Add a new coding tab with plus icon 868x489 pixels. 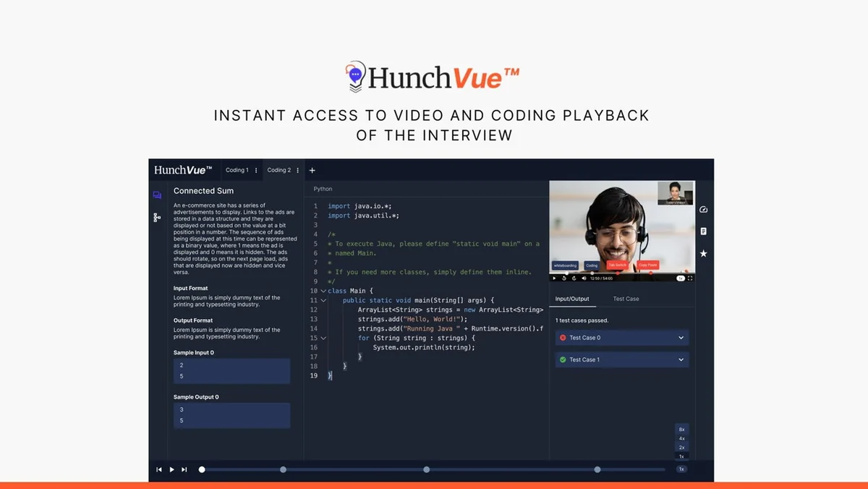point(312,171)
